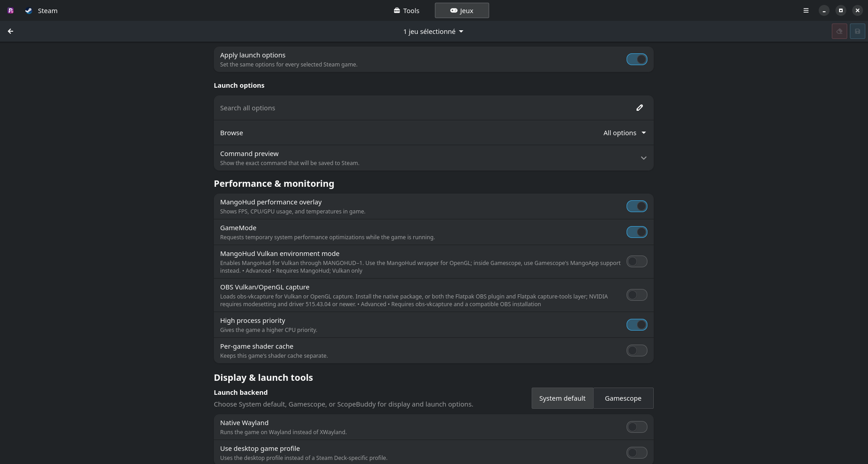Maximize the window
This screenshot has height=464, width=868.
pos(841,10)
